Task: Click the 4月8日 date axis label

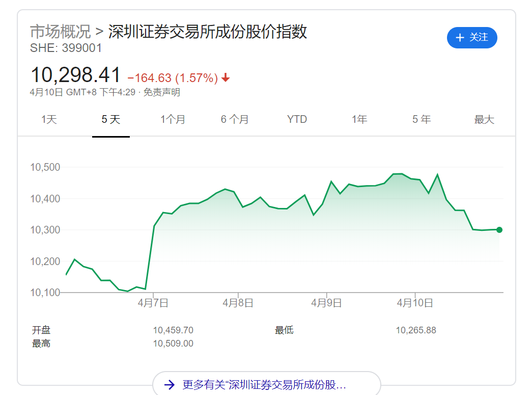Action: (x=238, y=303)
